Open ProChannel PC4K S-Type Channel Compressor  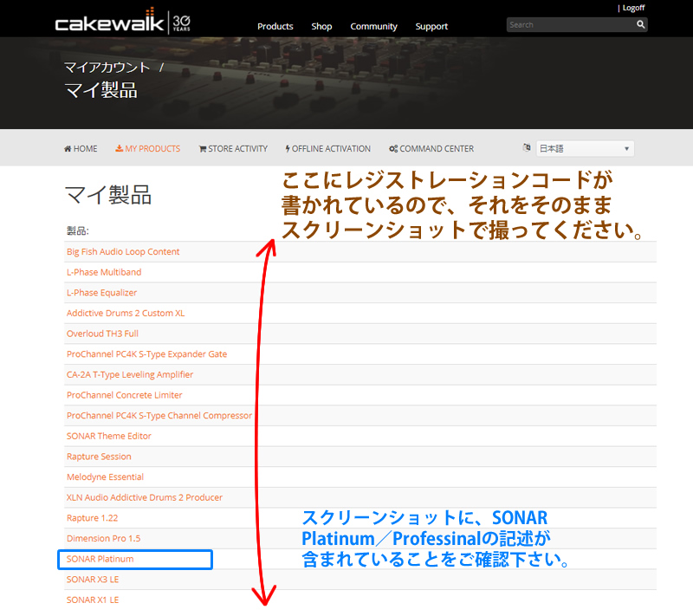159,416
